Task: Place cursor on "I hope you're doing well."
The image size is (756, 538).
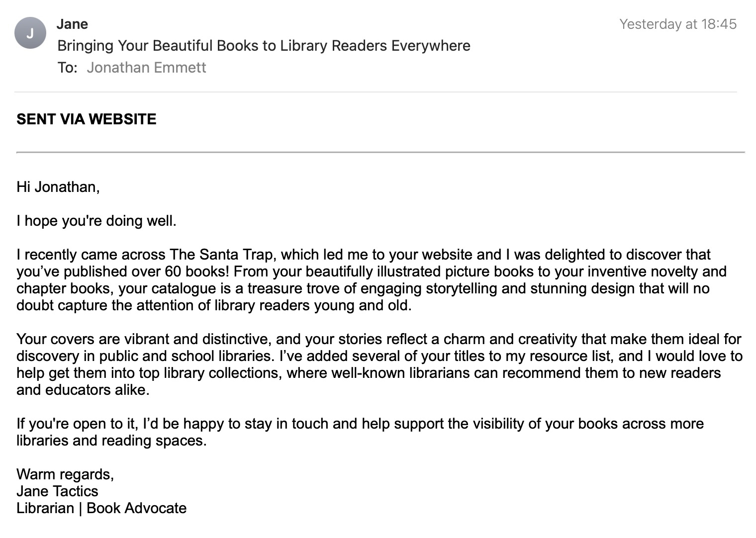Action: click(x=96, y=221)
